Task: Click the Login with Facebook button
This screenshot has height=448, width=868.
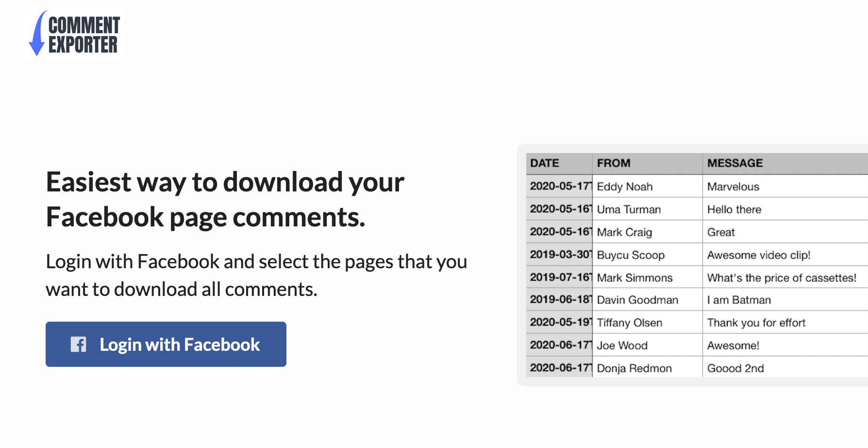Action: [166, 344]
